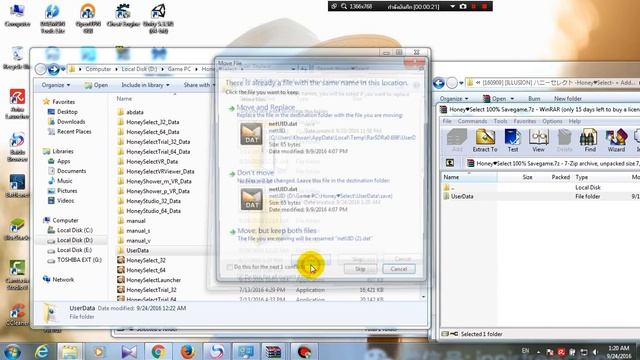Viewport: 640px width, 360px height.
Task: Open Google Chrome from taskbar
Action: coord(158,351)
